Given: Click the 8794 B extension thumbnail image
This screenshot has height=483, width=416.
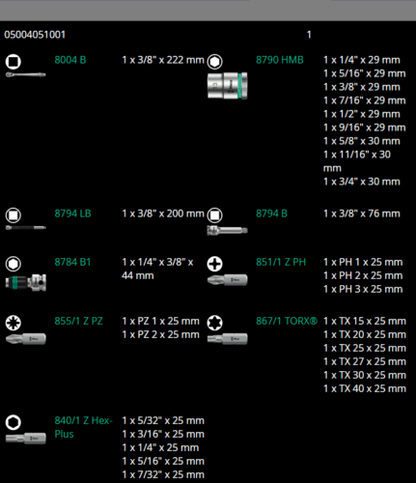Looking at the screenshot, I should tap(227, 230).
